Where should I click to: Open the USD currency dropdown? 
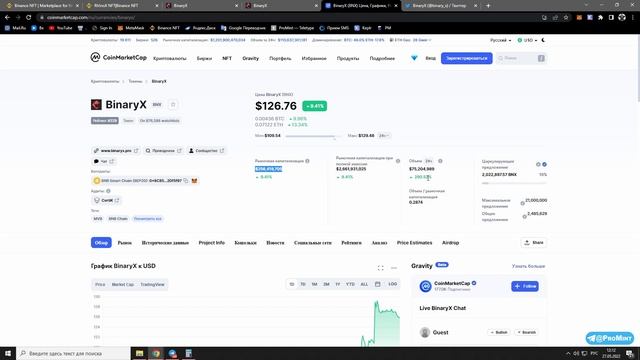(x=527, y=40)
